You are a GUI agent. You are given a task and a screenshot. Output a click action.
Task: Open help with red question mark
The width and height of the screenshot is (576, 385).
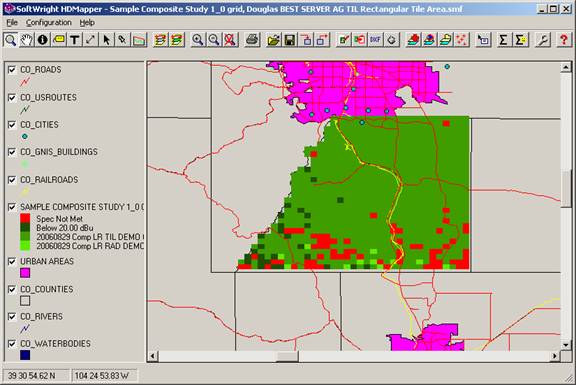(x=564, y=40)
